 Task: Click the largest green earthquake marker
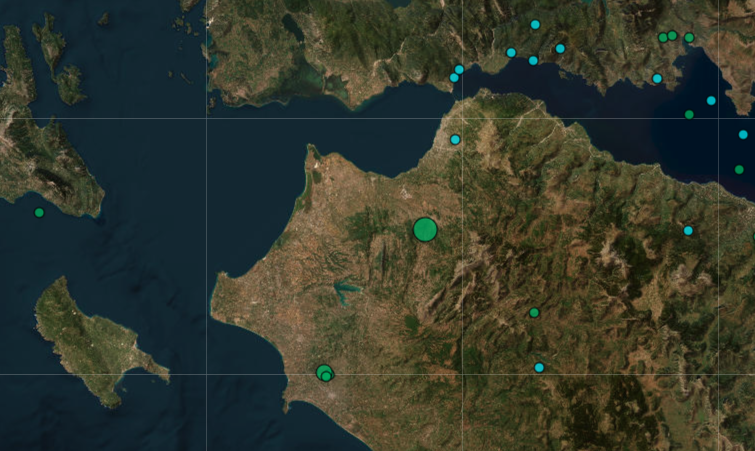[x=425, y=230]
